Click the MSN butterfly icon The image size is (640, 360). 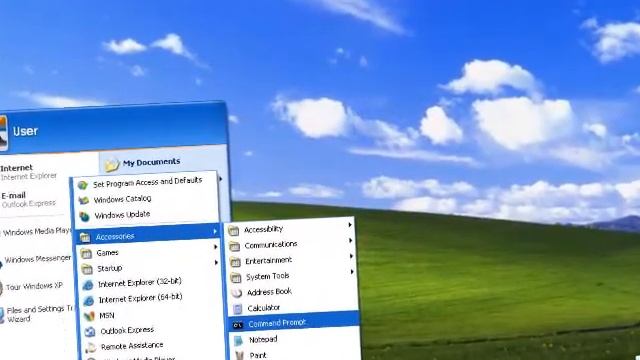(x=89, y=316)
